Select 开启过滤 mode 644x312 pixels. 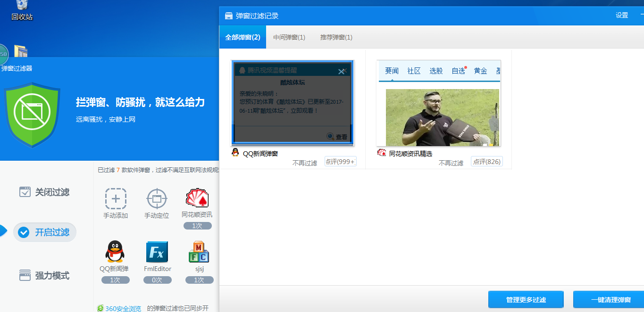[45, 232]
